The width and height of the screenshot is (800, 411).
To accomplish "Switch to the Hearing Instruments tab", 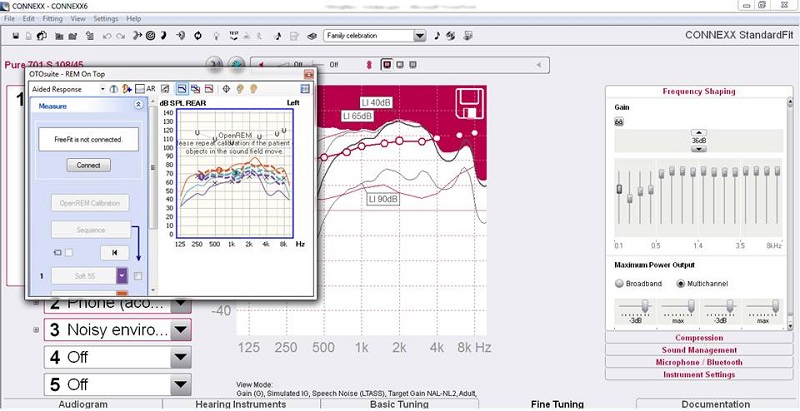I will (241, 404).
